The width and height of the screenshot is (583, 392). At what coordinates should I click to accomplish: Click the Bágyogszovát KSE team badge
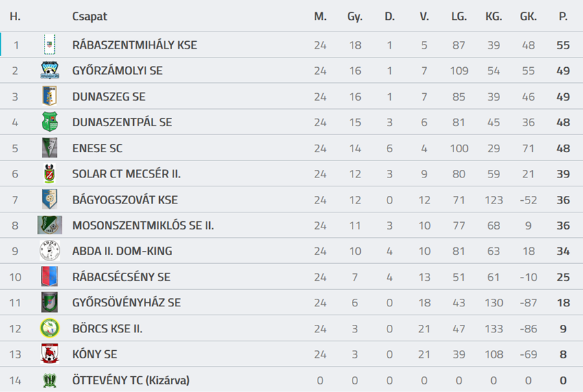[x=49, y=199]
